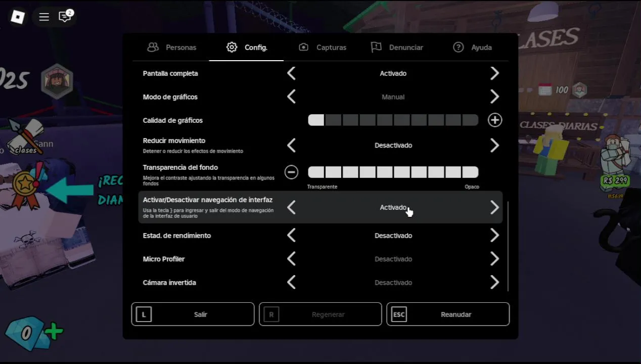Click Activado value for navegación de interfaz
The height and width of the screenshot is (364, 641).
[x=393, y=207]
